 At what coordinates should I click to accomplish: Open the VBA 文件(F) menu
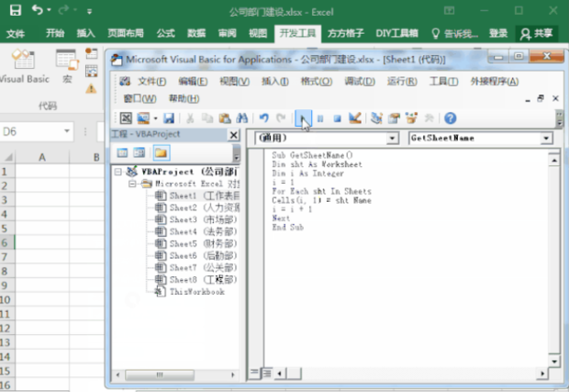(x=151, y=82)
